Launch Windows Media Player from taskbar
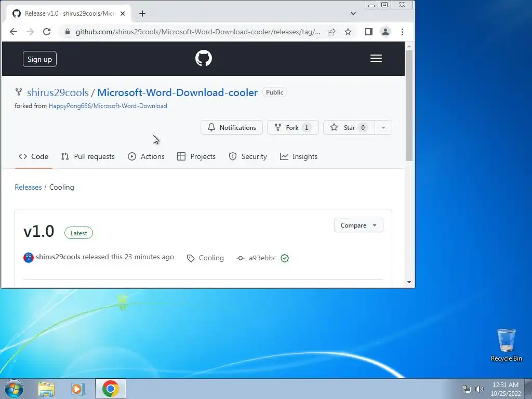Screen dimensions: 532x399 [78, 389]
